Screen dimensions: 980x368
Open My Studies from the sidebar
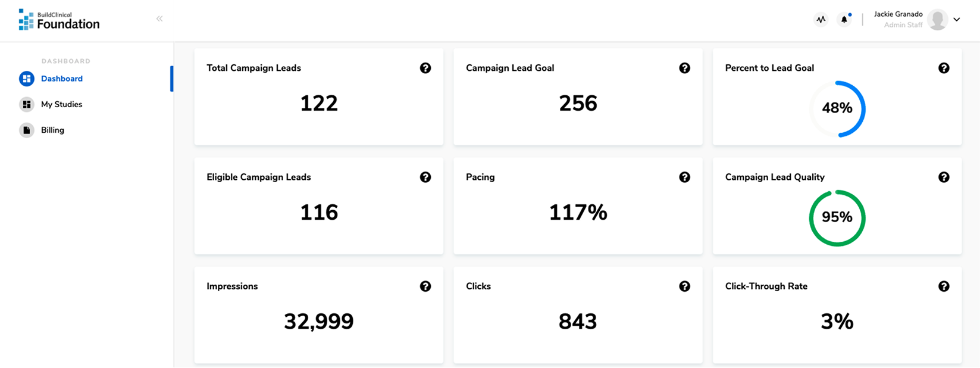click(61, 104)
